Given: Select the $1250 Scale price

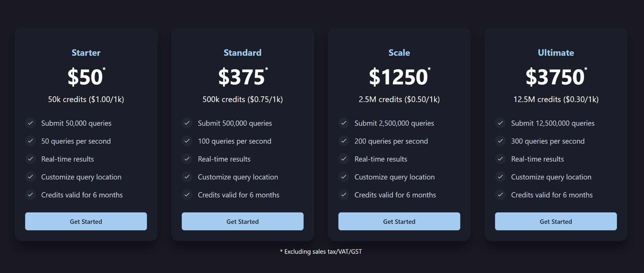Looking at the screenshot, I should coord(399,77).
